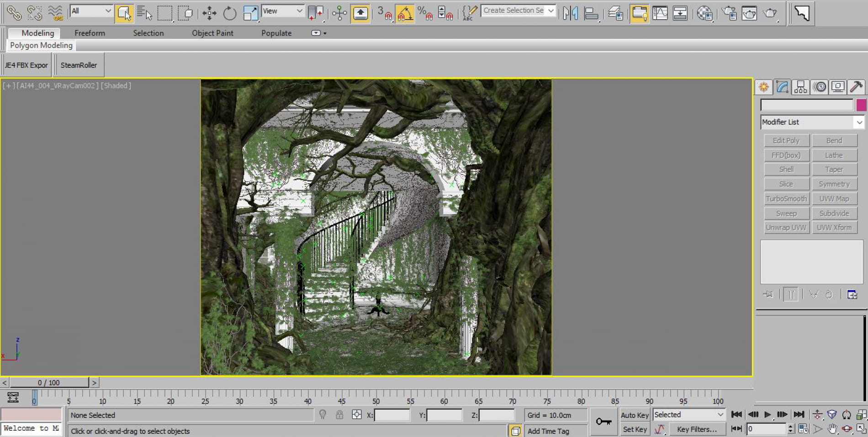
Task: Open the Key Filters dialog
Action: [x=697, y=429]
